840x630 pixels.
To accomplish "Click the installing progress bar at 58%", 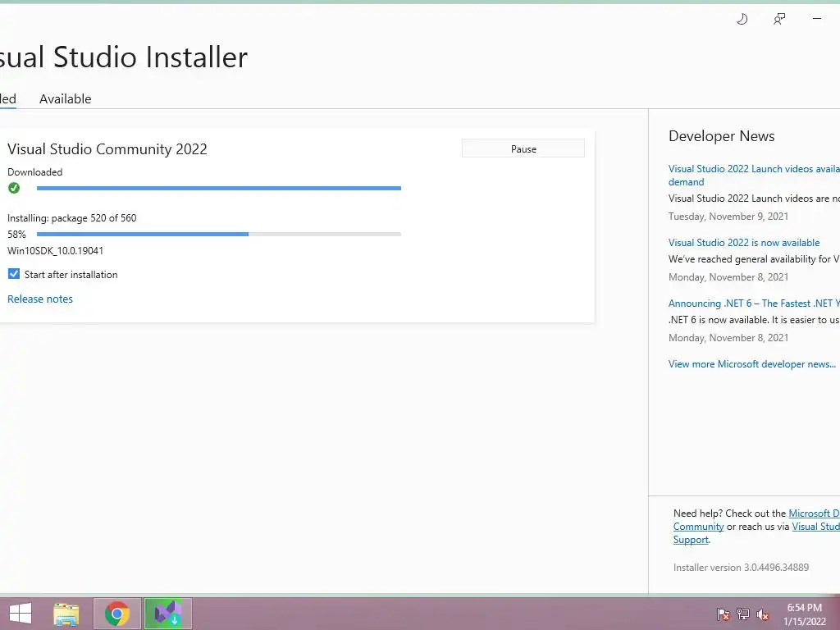I will click(218, 234).
